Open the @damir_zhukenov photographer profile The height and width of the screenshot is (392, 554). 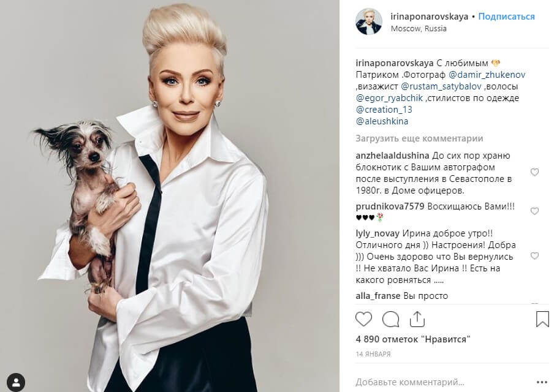487,75
